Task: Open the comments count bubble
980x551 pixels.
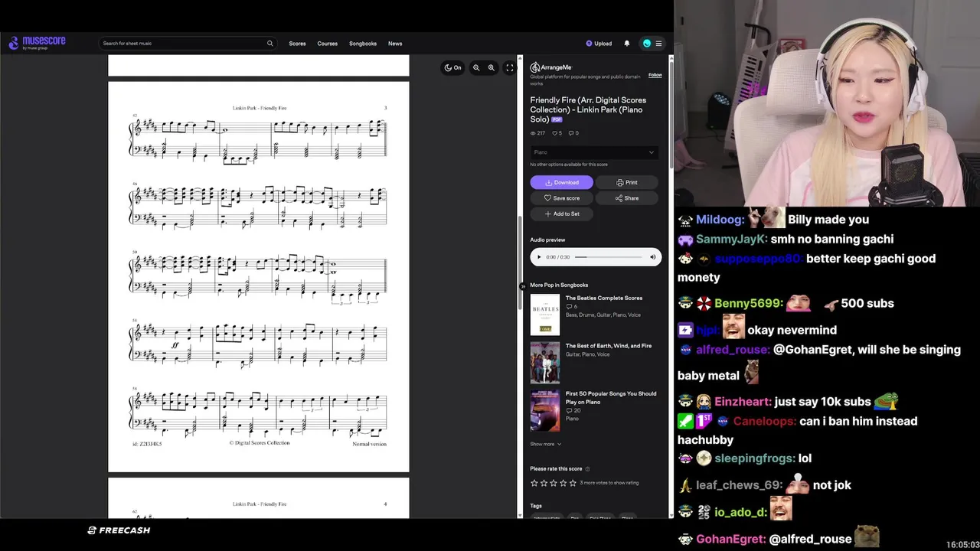Action: 573,133
